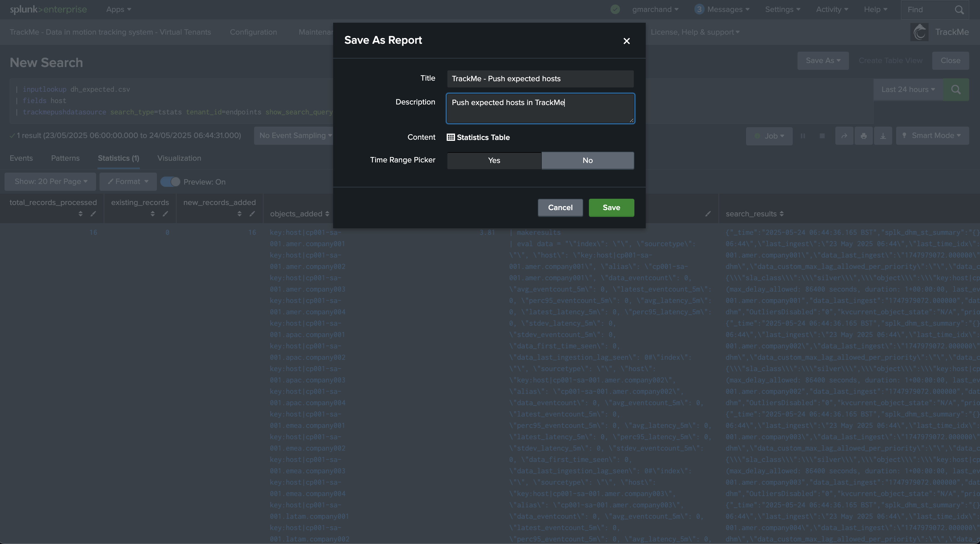Set Time Range Picker to No
Screen dimensions: 980x544
587,160
